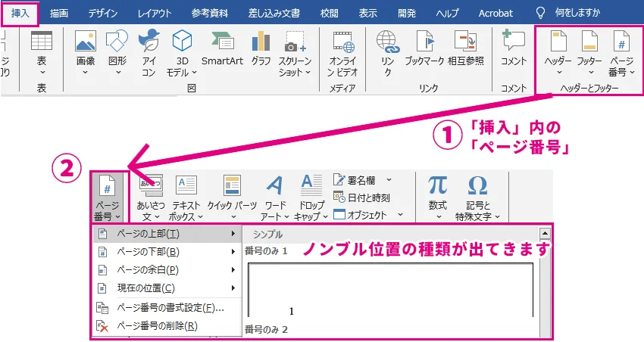Click the グラフ (Chart) icon
Image resolution: width=644 pixels, height=342 pixels.
coord(261,47)
